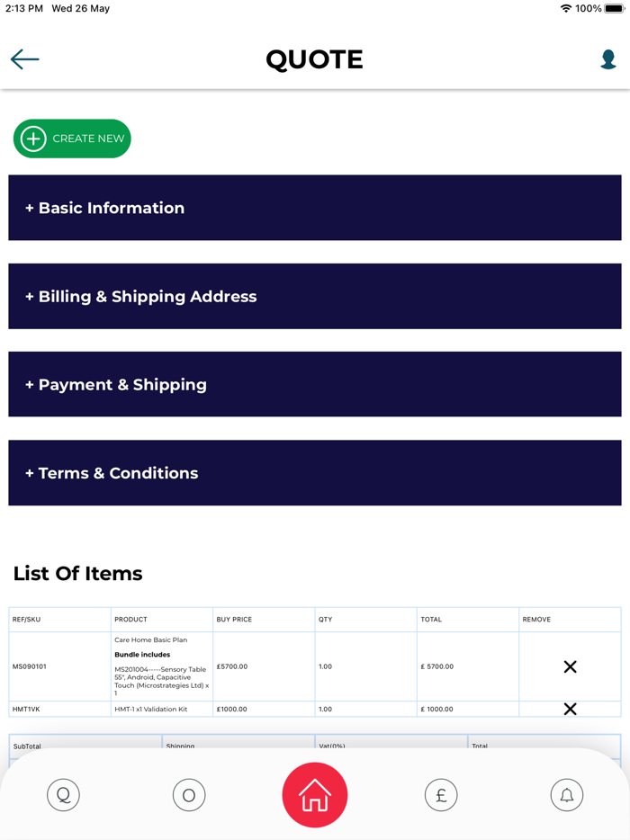Tap the back arrow icon
This screenshot has width=630, height=840.
tap(25, 59)
